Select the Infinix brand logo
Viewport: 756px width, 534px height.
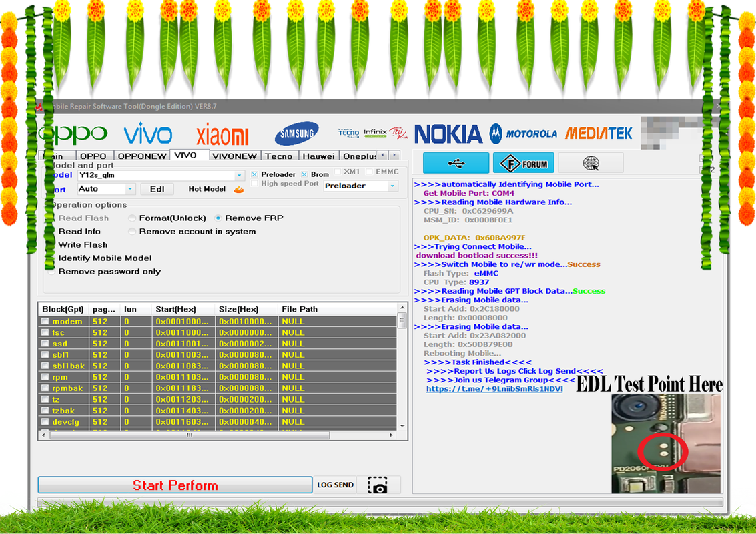click(375, 132)
